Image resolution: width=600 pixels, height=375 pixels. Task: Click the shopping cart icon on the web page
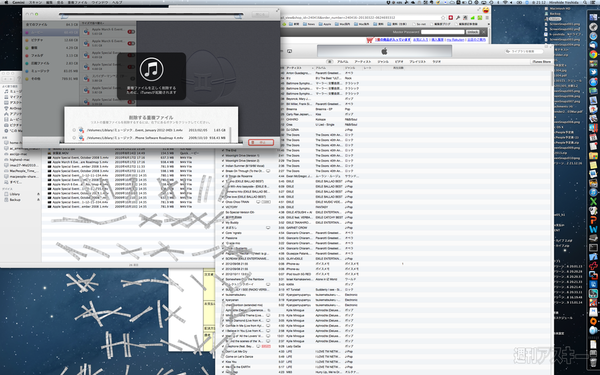point(369,40)
